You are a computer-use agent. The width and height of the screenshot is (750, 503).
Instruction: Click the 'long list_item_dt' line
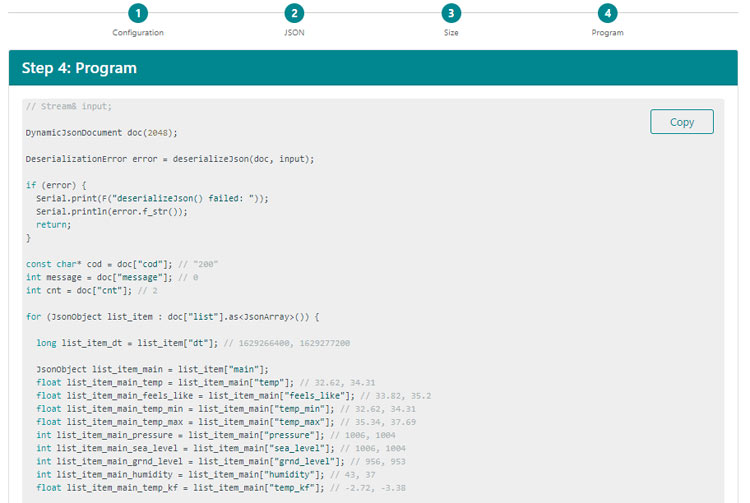193,343
